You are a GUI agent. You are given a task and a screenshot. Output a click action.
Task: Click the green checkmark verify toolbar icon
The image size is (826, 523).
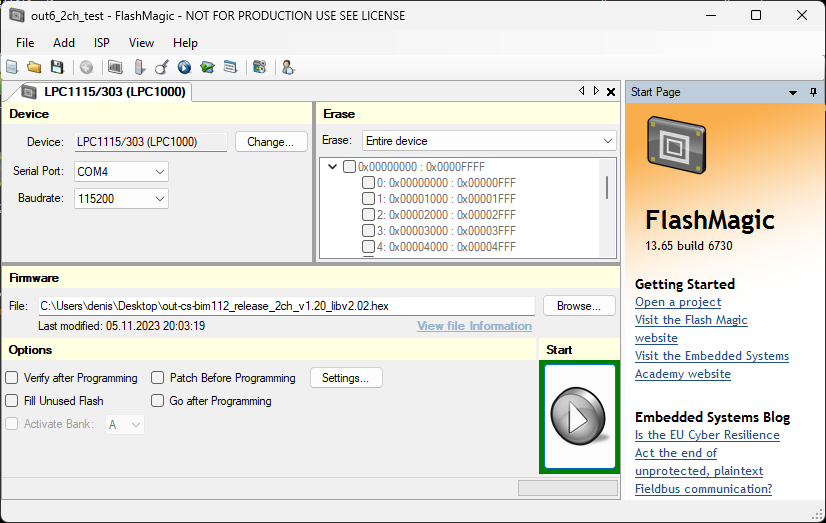click(x=207, y=67)
